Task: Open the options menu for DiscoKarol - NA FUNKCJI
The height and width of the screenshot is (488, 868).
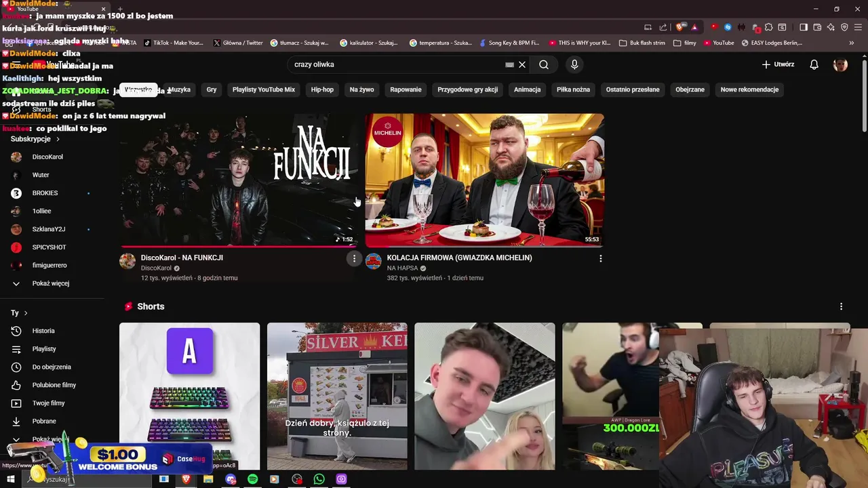Action: [x=354, y=258]
